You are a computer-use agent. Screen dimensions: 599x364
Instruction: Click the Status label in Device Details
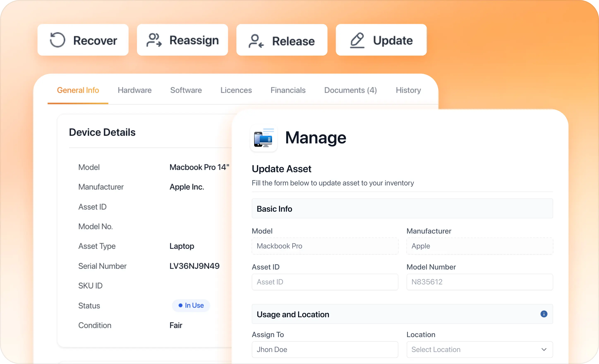click(x=89, y=305)
